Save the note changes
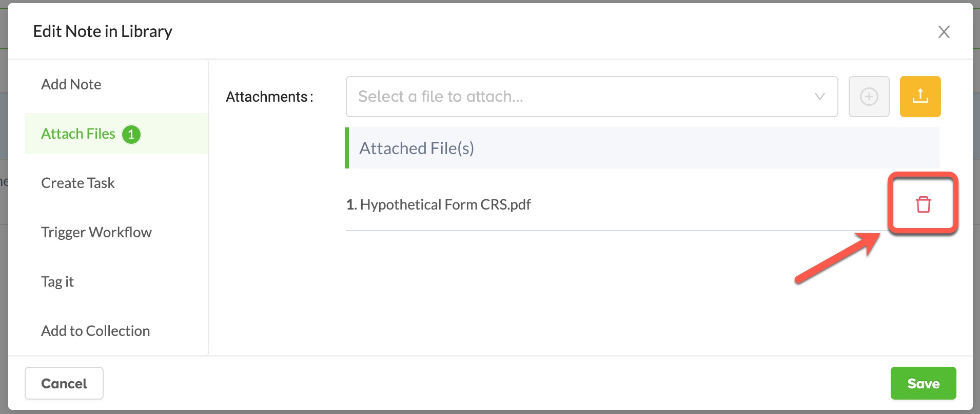 (923, 383)
